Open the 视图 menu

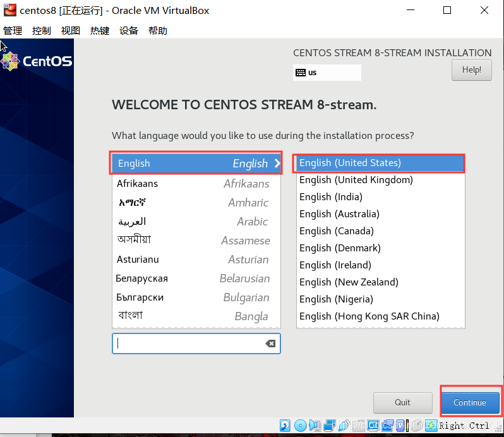70,31
